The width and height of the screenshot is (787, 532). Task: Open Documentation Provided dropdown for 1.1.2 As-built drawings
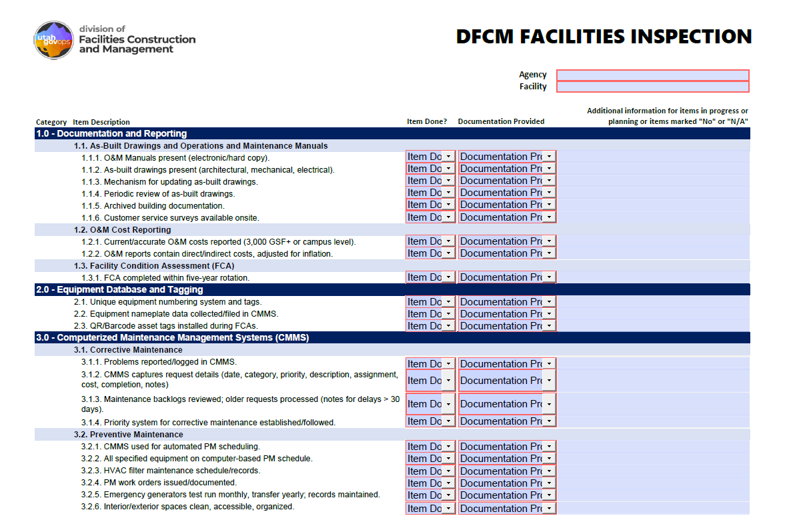[507, 169]
